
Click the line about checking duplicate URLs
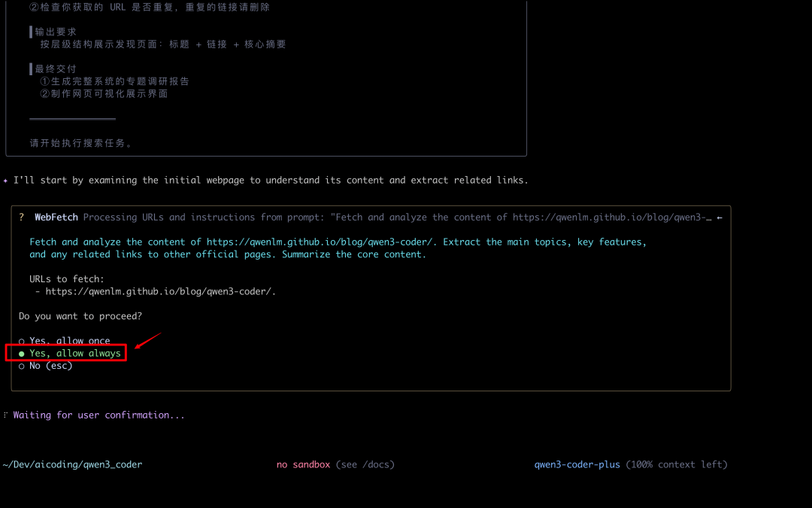point(150,8)
